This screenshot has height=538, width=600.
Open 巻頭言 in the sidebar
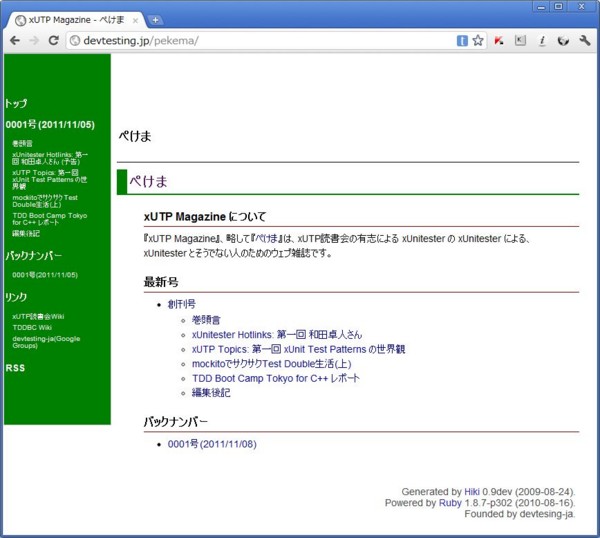22,143
